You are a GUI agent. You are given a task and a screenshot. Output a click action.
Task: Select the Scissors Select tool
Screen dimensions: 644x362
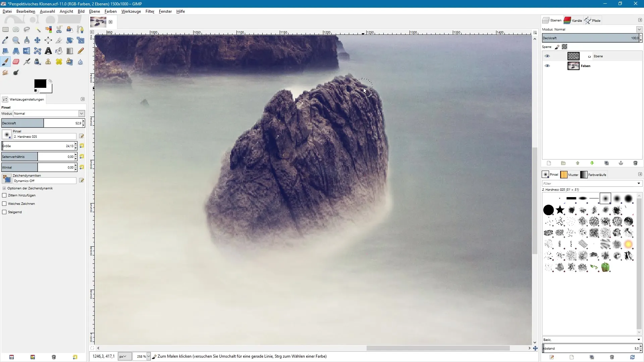pyautogui.click(x=59, y=29)
